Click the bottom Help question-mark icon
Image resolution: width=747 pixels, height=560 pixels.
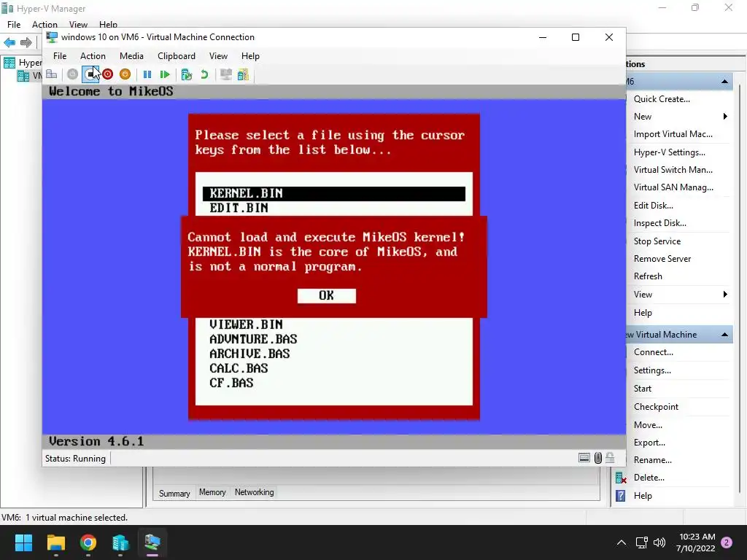pos(620,496)
